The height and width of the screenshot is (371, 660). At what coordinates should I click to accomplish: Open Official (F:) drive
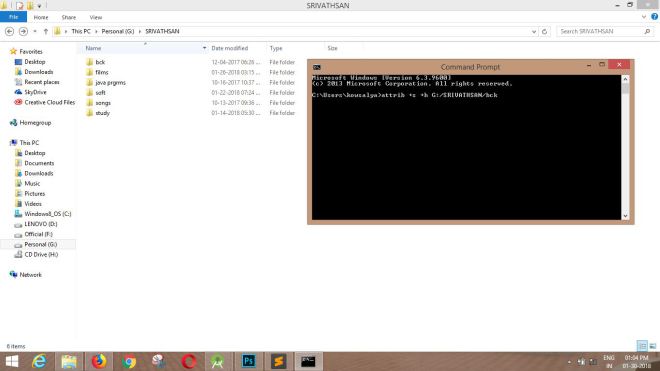(38, 234)
